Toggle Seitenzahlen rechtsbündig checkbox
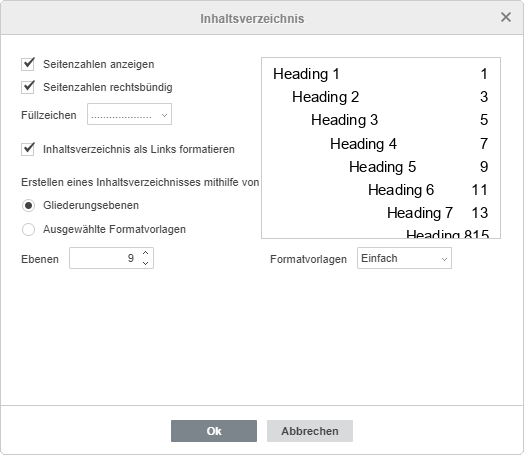 pyautogui.click(x=28, y=87)
